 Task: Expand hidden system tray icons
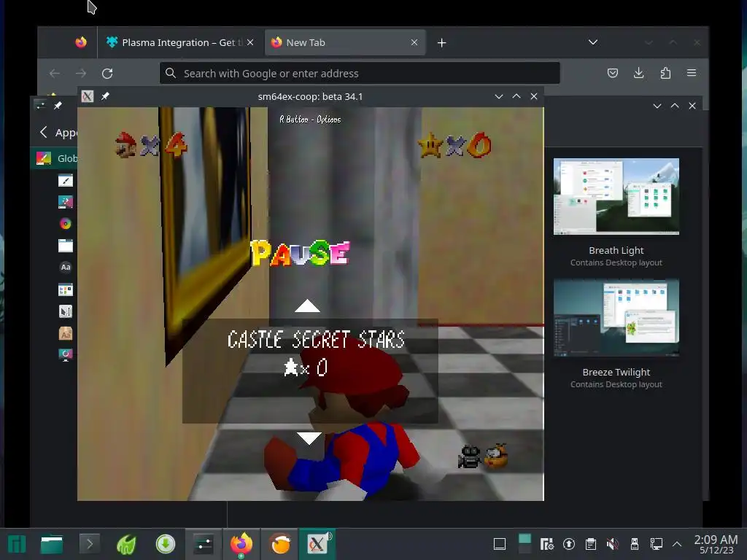pos(677,544)
